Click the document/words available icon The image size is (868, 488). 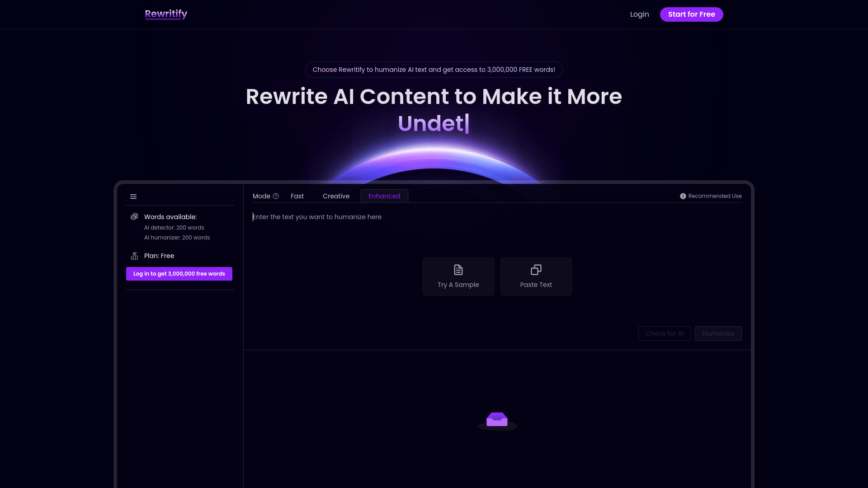[x=134, y=216]
